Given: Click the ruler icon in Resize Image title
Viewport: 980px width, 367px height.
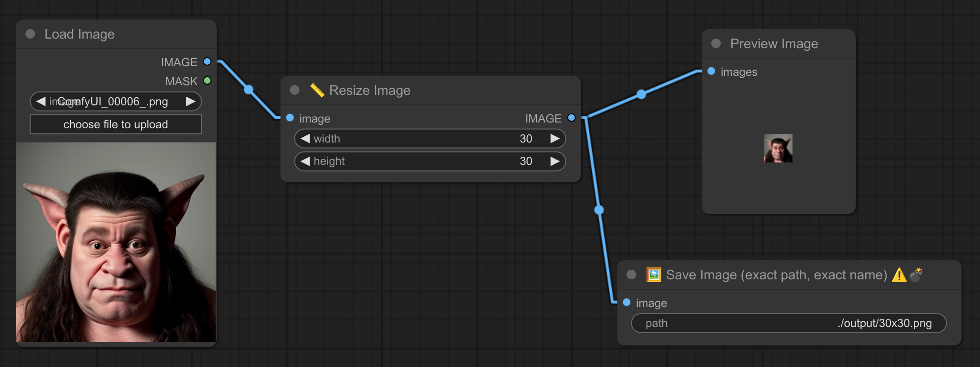Looking at the screenshot, I should tap(317, 90).
